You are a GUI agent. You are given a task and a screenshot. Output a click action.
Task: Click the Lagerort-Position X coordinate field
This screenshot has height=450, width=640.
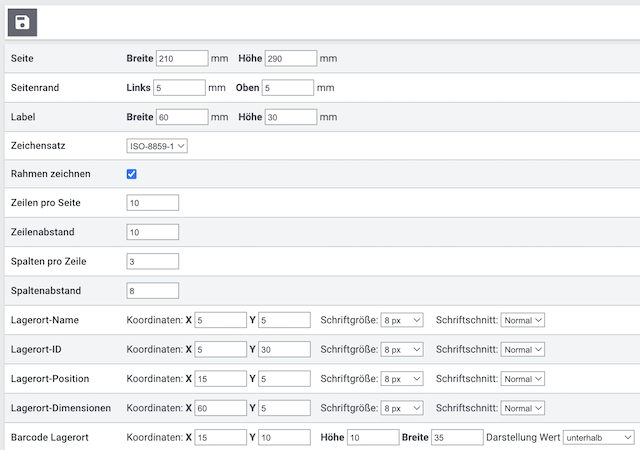tap(221, 380)
